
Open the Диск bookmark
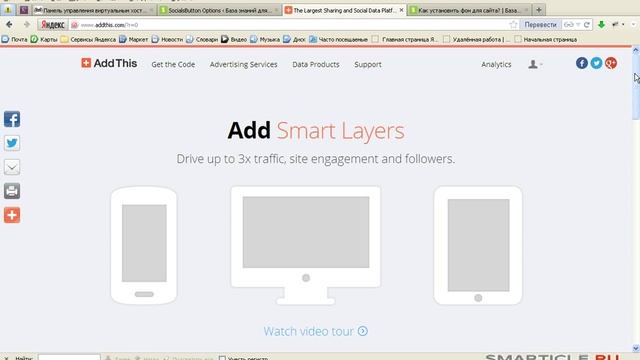(x=295, y=40)
